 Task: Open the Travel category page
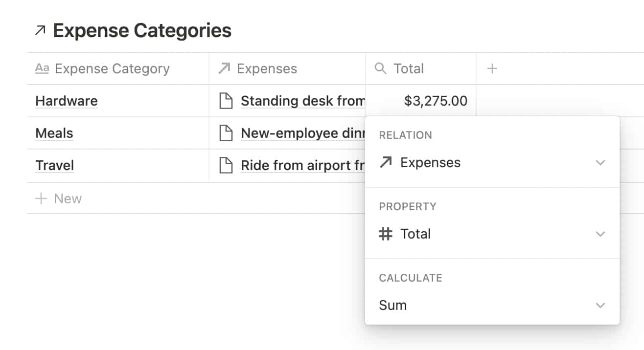55,166
